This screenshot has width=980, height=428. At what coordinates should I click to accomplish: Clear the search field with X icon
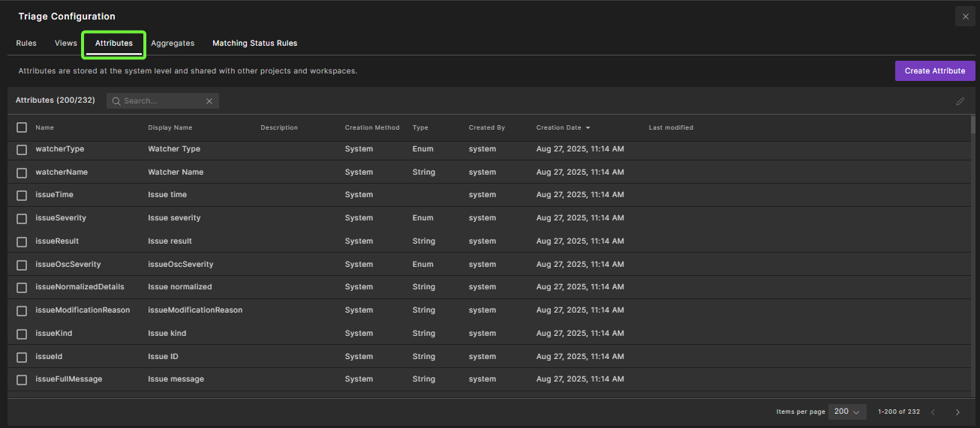coord(209,101)
